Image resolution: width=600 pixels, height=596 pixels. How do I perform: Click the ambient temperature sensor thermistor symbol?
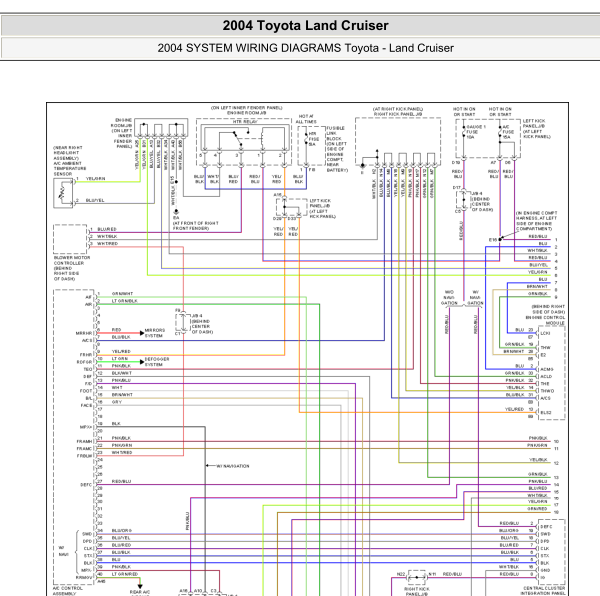pos(64,193)
